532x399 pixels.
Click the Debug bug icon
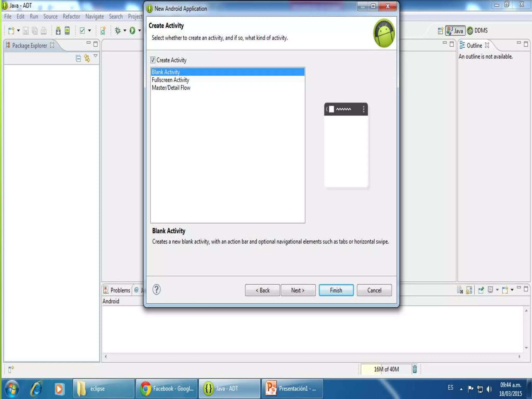(118, 31)
